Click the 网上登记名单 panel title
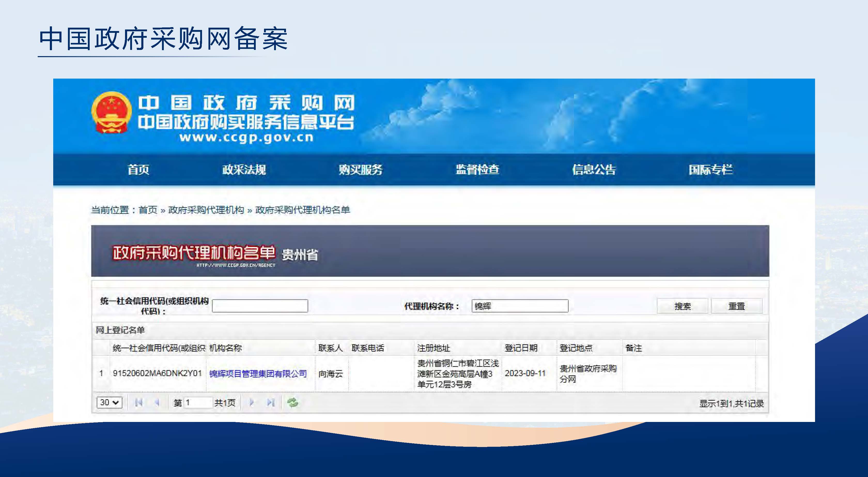Screen dimensions: 868x477 120,330
